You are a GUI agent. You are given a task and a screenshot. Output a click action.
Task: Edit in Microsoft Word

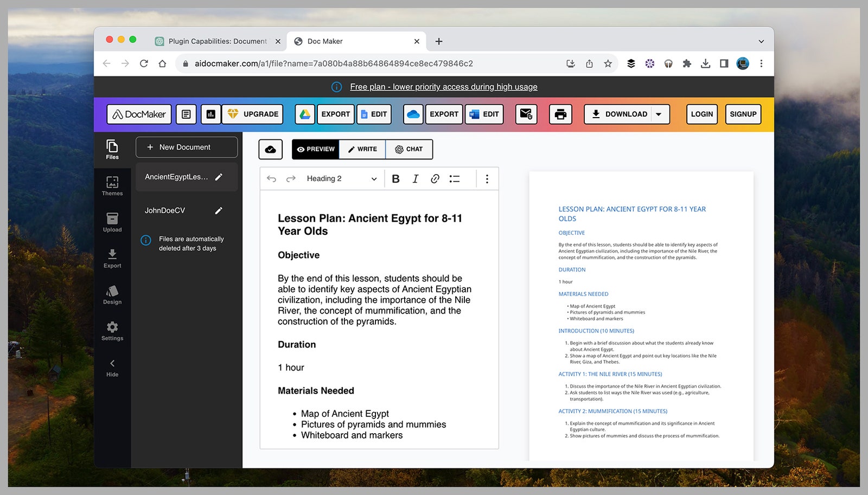(484, 114)
